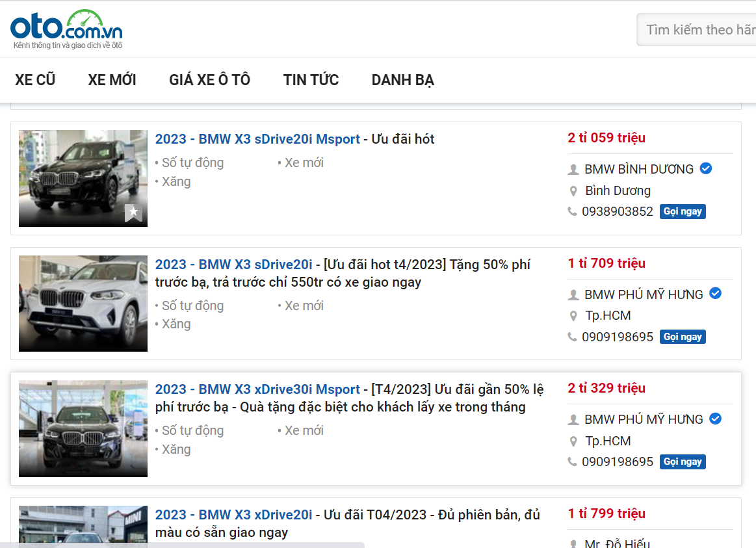Click the bookmark star on first car photo
Viewport: 756px width, 548px height.
pos(133,213)
